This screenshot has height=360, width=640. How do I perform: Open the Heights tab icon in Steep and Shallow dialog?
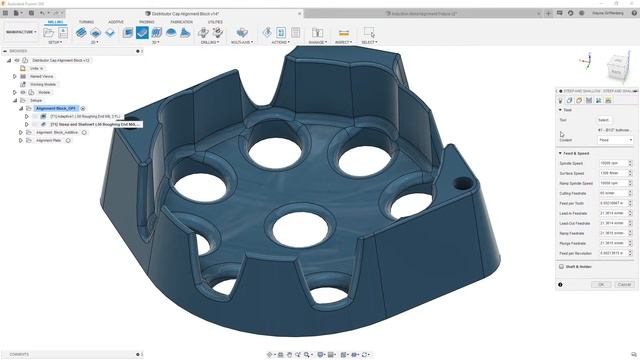(x=579, y=100)
